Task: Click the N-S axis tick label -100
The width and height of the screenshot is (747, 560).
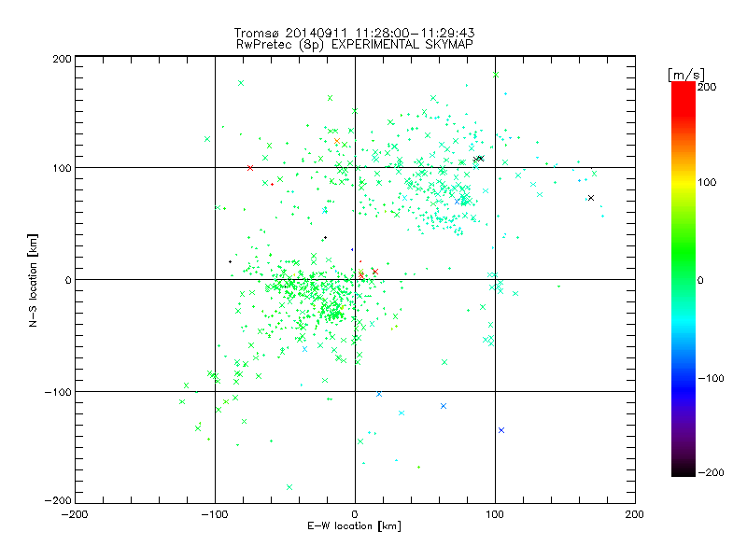Action: (58, 392)
